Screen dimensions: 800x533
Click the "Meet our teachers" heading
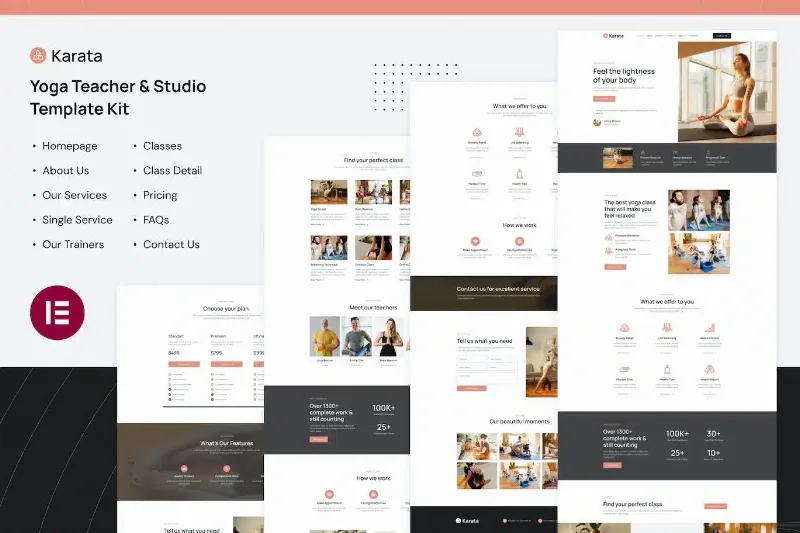(x=373, y=308)
